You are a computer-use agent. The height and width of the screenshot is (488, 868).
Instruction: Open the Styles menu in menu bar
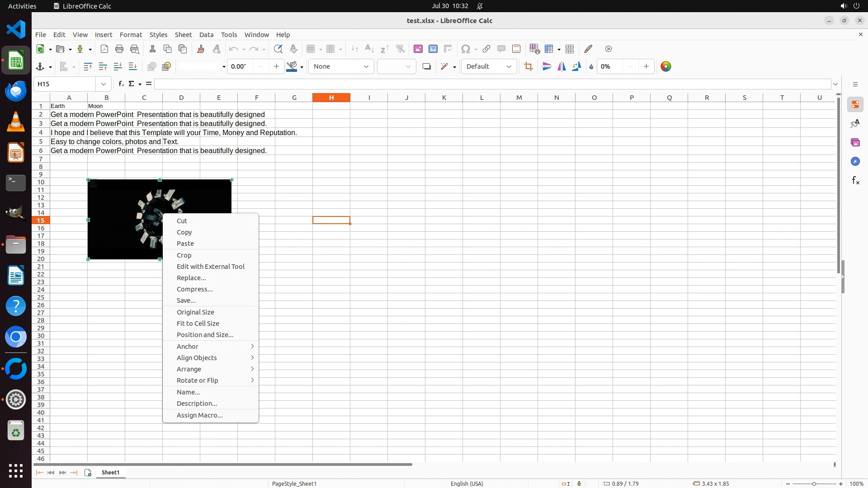click(x=158, y=35)
